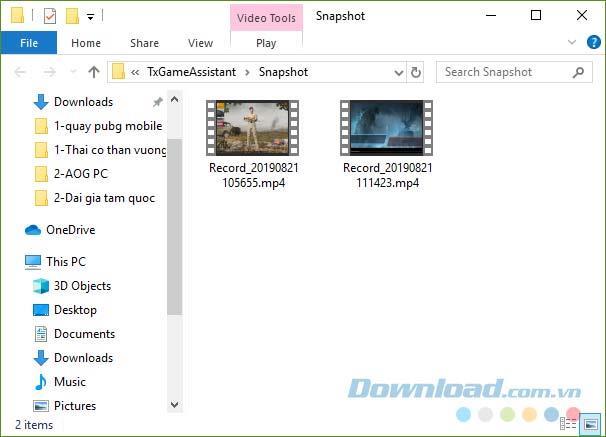
Task: Expand the ribbon with the chevron arrow
Action: click(572, 43)
